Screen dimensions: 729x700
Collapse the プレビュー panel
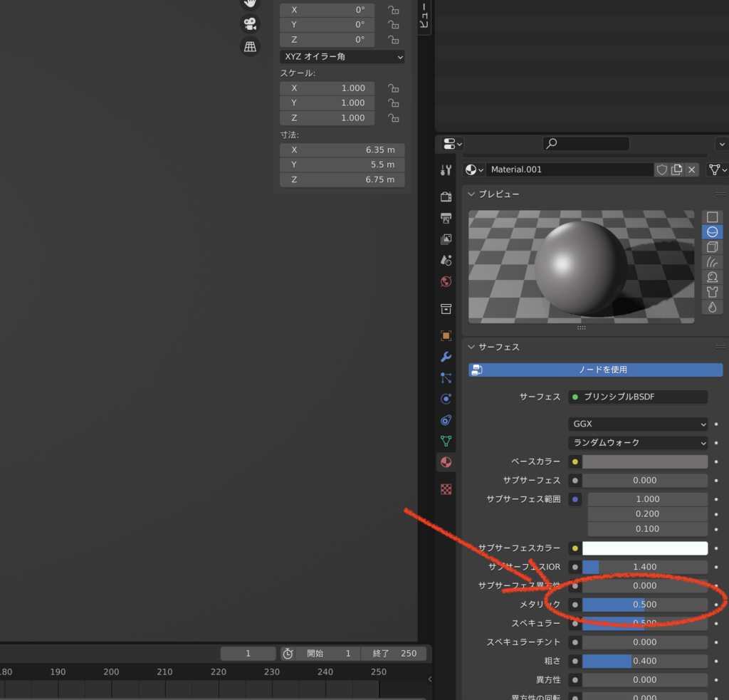(x=471, y=194)
